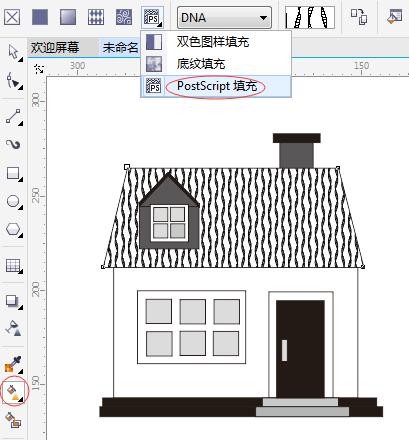Click the black door of the house

300,349
